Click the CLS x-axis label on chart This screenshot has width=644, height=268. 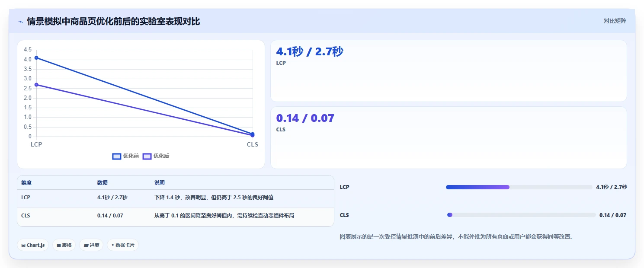click(x=253, y=144)
